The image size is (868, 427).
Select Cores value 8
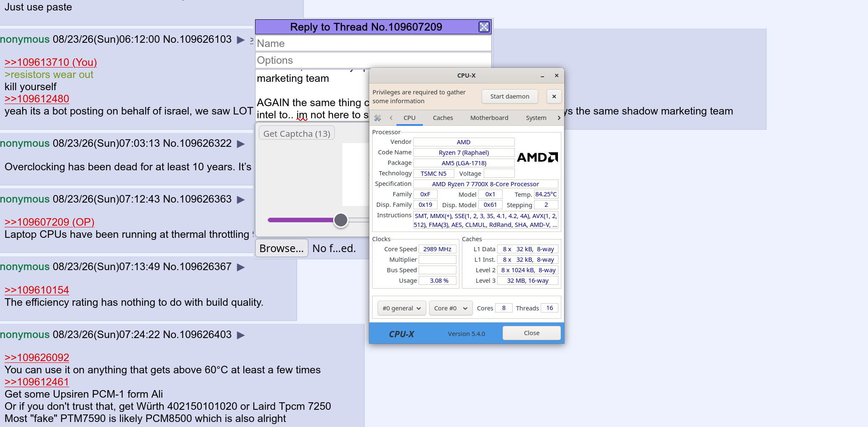coord(503,308)
